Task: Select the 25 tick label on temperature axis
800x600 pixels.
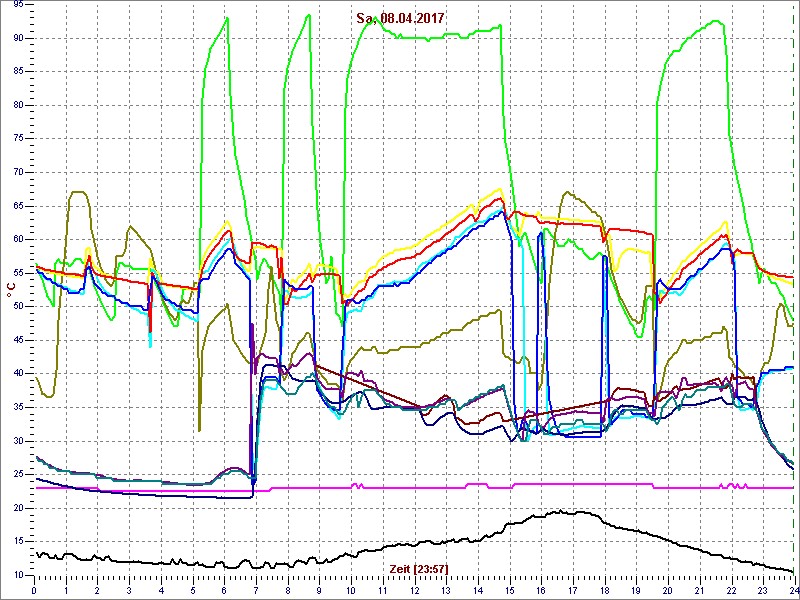Action: click(17, 475)
